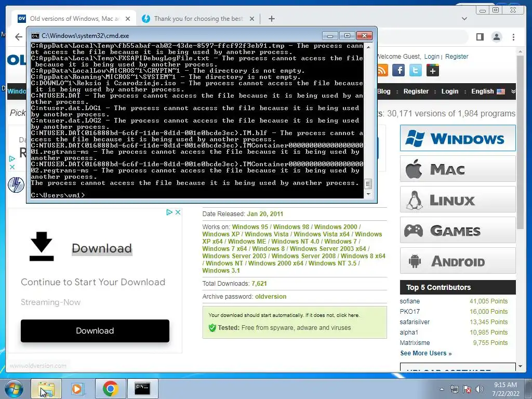Open Register in site navigation bar
Screen dimensions: 532x399
click(416, 91)
